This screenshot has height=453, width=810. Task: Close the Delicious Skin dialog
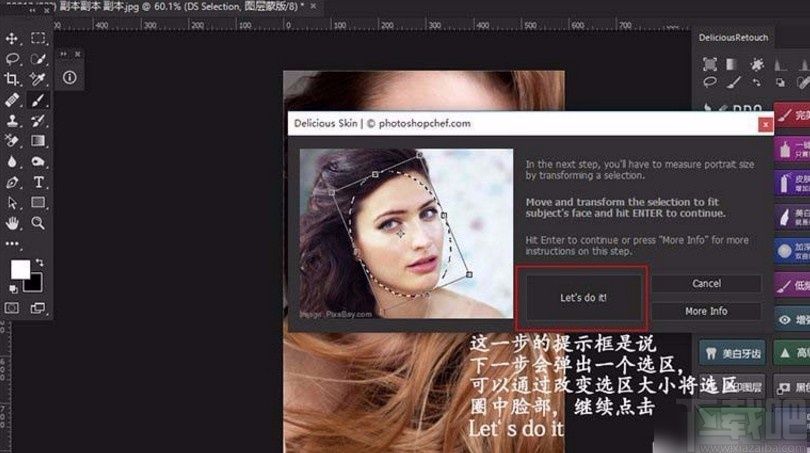765,124
